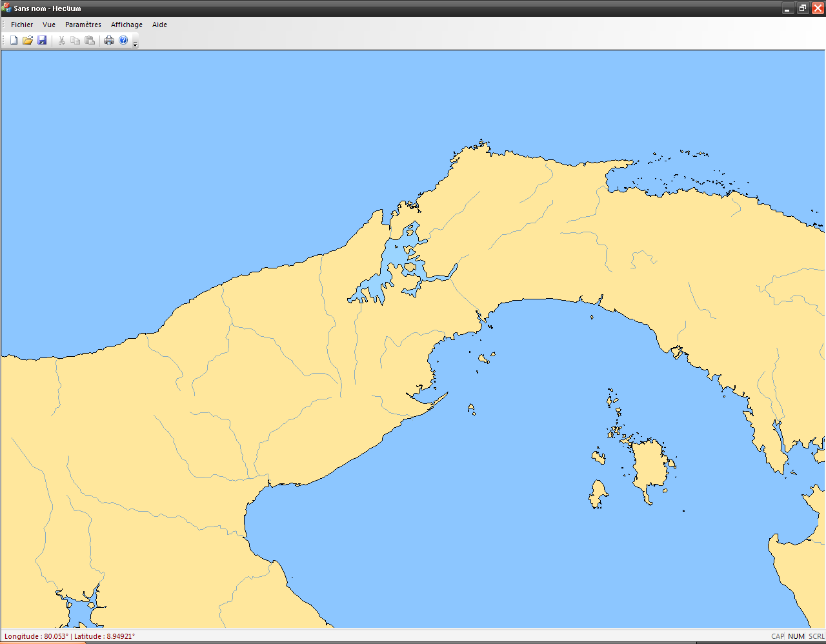Open the Vue menu
The height and width of the screenshot is (644, 826).
tap(49, 25)
